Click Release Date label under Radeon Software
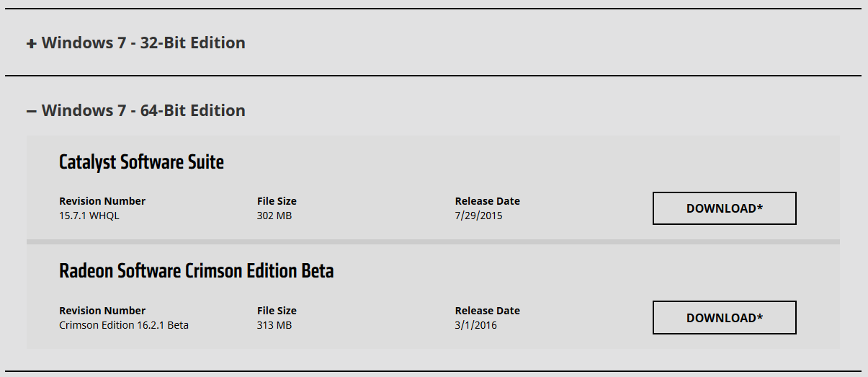Screen dimensions: 868x377 (x=487, y=311)
